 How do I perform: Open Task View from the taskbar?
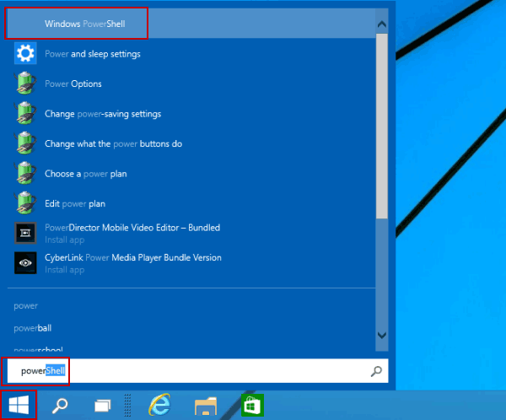103,406
